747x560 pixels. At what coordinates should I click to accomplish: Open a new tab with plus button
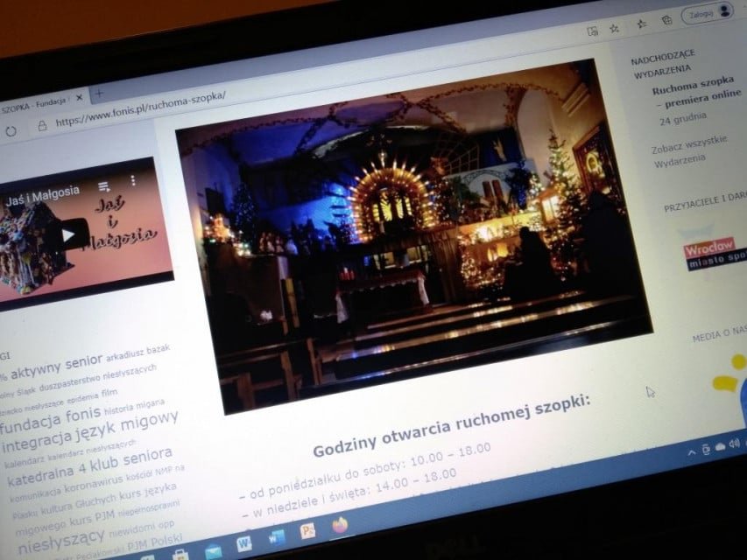click(99, 94)
